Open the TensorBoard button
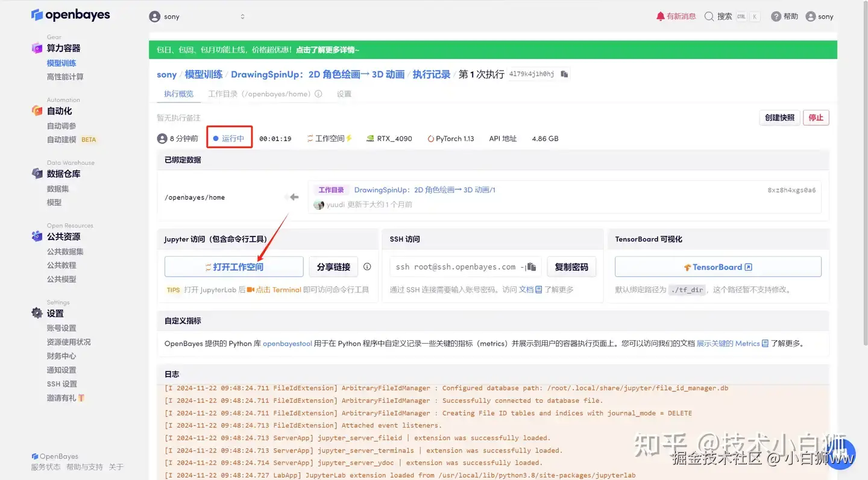 [x=718, y=267]
